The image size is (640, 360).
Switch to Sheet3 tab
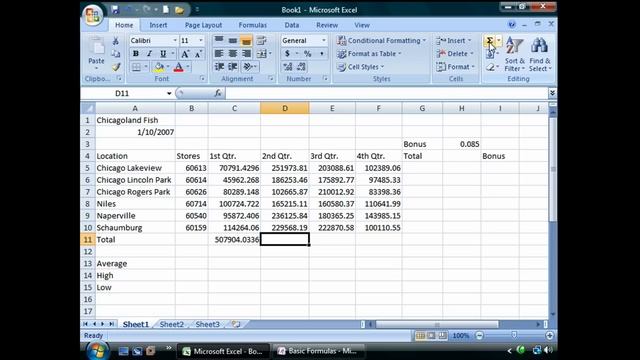[x=207, y=324]
